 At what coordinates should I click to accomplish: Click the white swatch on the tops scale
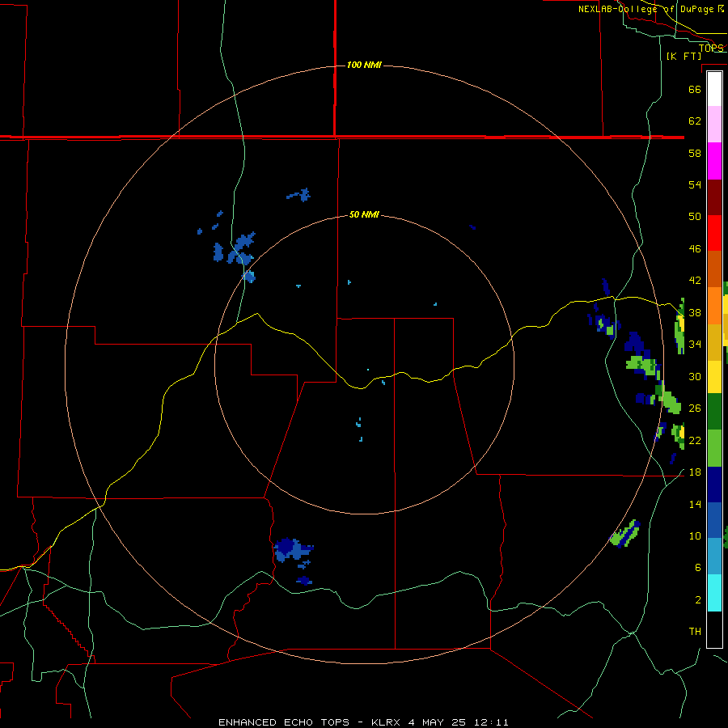(714, 89)
